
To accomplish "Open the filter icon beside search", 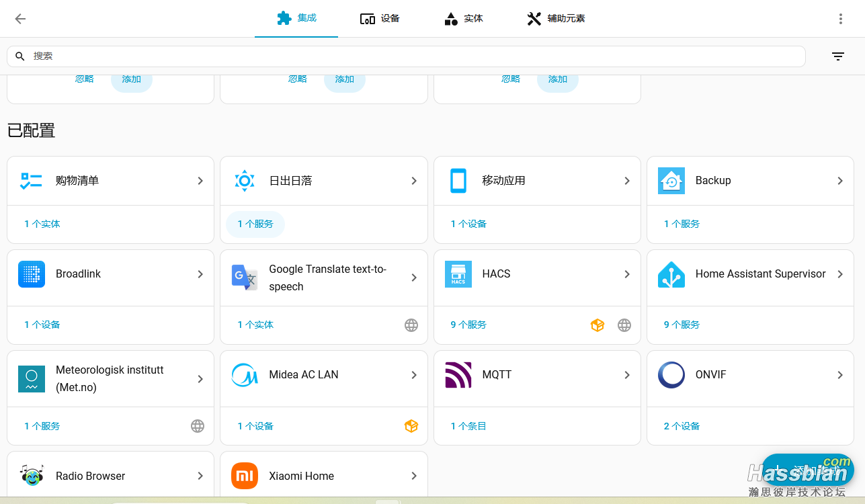I will point(837,56).
